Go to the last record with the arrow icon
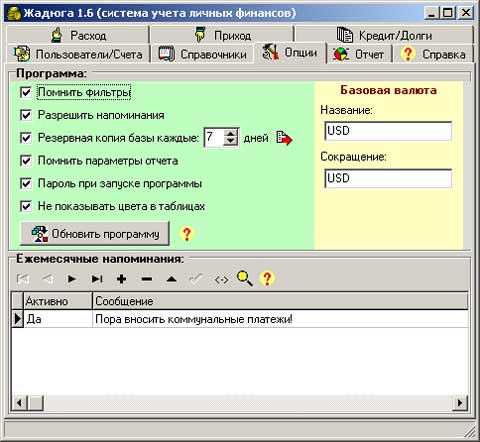Image resolution: width=480 pixels, height=442 pixels. point(97,279)
